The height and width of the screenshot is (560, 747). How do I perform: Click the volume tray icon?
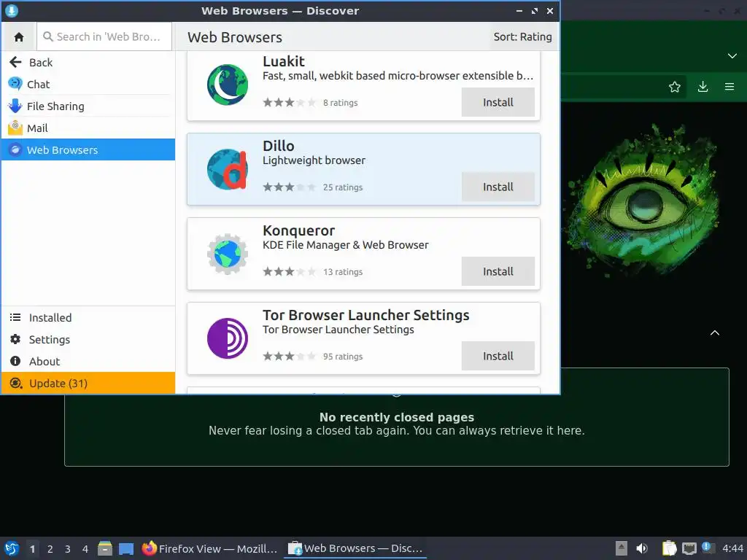coord(642,548)
